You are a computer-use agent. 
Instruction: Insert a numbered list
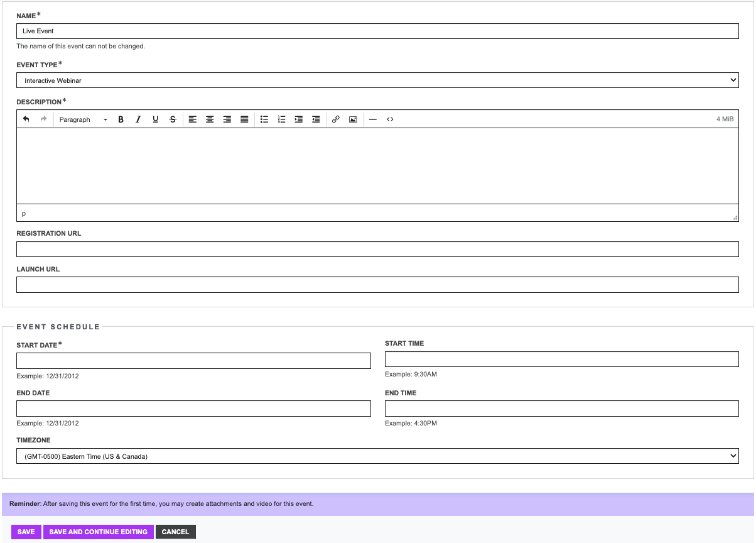[281, 119]
